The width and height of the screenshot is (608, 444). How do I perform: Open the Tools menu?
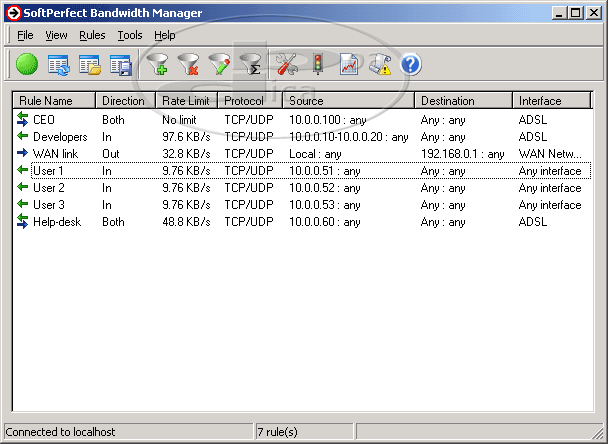click(x=130, y=35)
